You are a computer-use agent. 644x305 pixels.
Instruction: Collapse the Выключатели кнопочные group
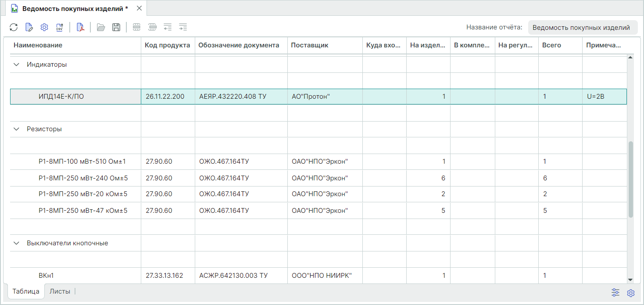[17, 243]
